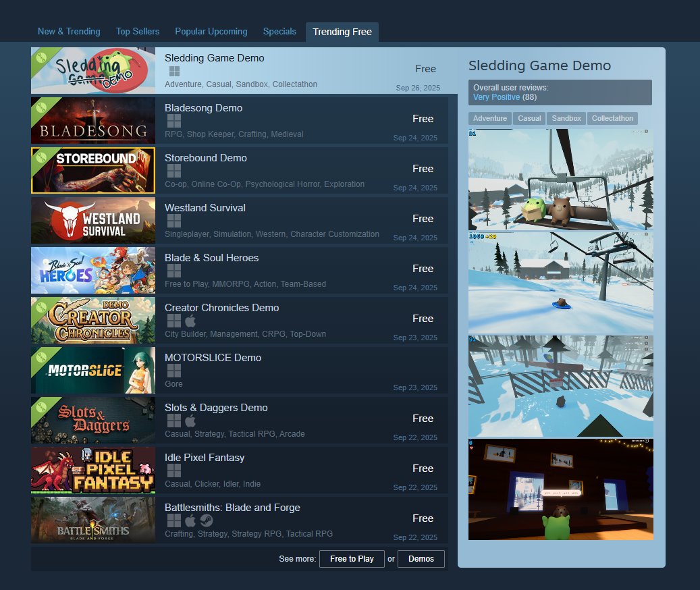
Task: Click the Apple icon on Slots & Daggers Demo
Action: [x=191, y=420]
